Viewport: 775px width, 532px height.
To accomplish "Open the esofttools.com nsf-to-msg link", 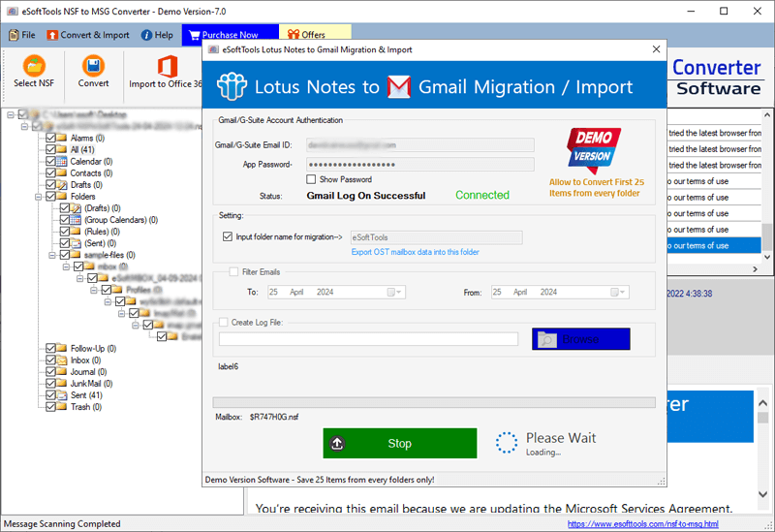I will pyautogui.click(x=642, y=524).
